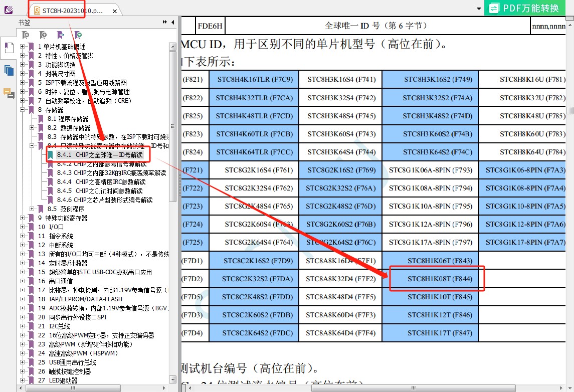Click bookmark icon of '9 特殊功能寄存器'
This screenshot has height=392, width=574.
coord(32,218)
